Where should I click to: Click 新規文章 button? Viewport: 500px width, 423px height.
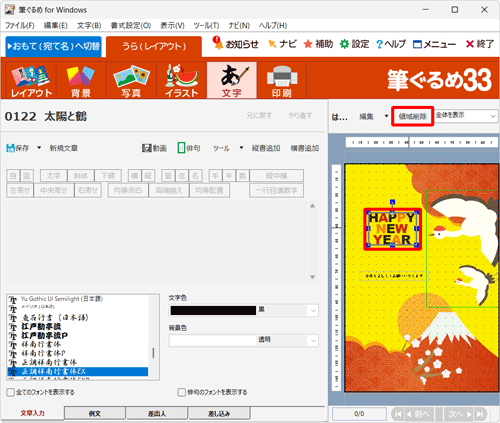click(x=63, y=148)
